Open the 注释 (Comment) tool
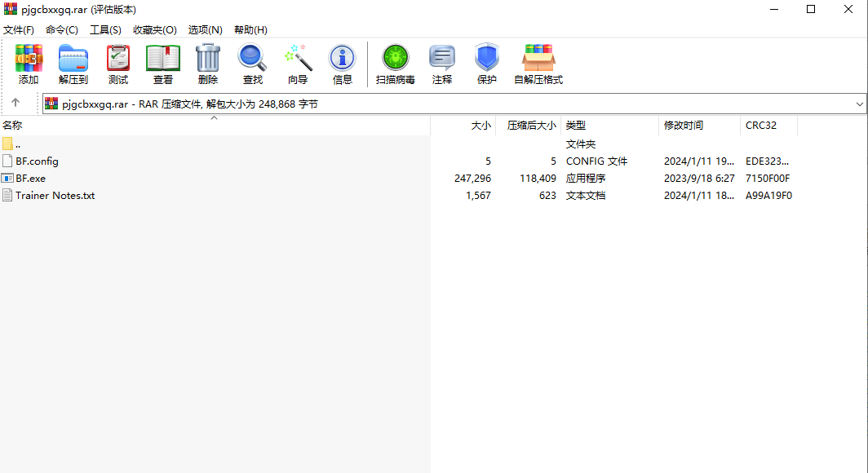 (442, 64)
